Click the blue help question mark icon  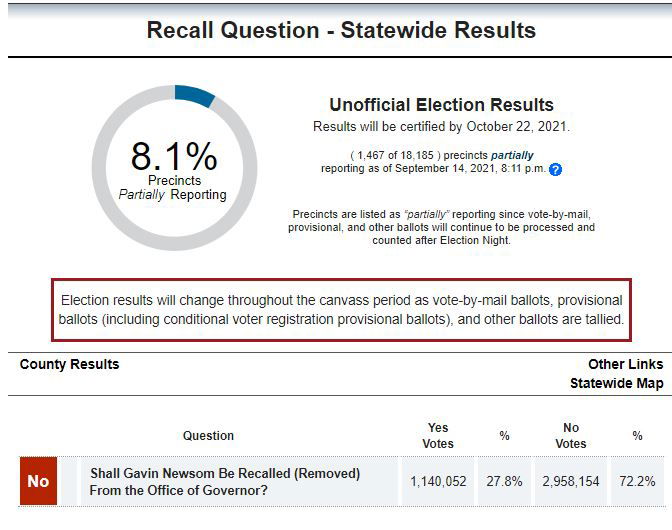click(556, 170)
